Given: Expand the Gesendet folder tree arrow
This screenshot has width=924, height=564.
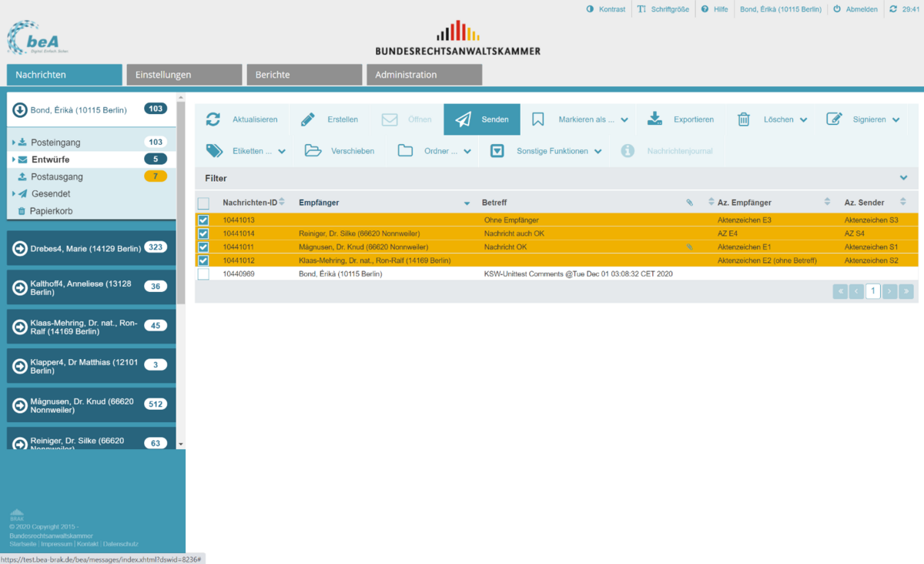Looking at the screenshot, I should tap(13, 194).
